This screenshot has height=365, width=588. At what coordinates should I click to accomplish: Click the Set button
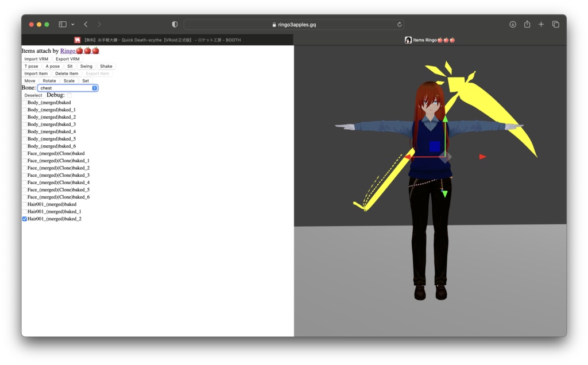(86, 80)
